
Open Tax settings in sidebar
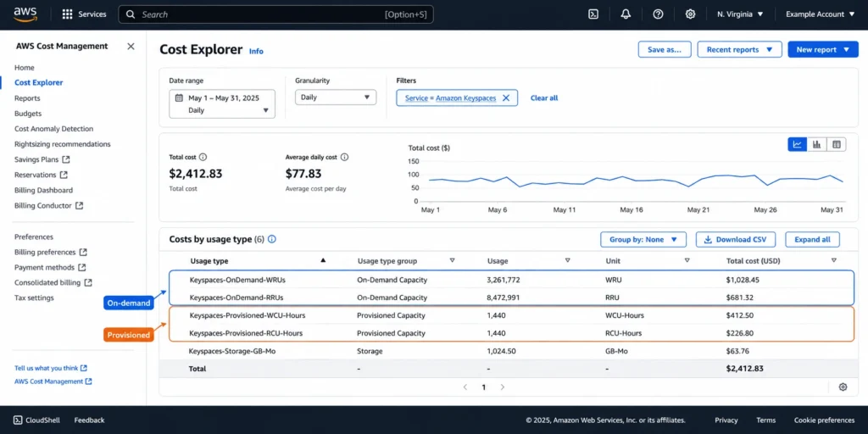click(x=34, y=298)
